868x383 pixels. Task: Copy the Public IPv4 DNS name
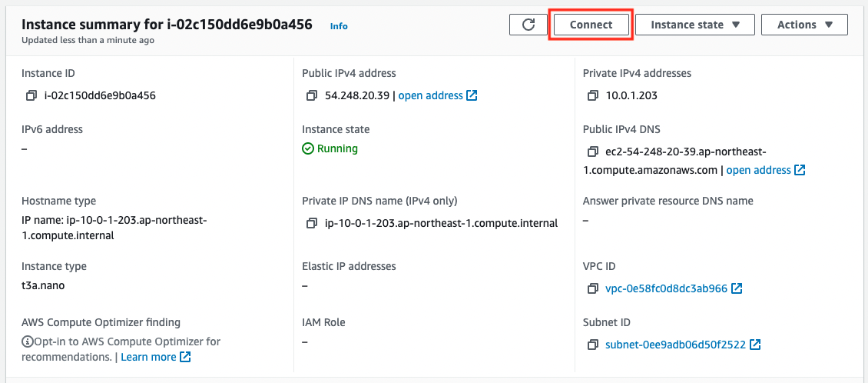[593, 152]
